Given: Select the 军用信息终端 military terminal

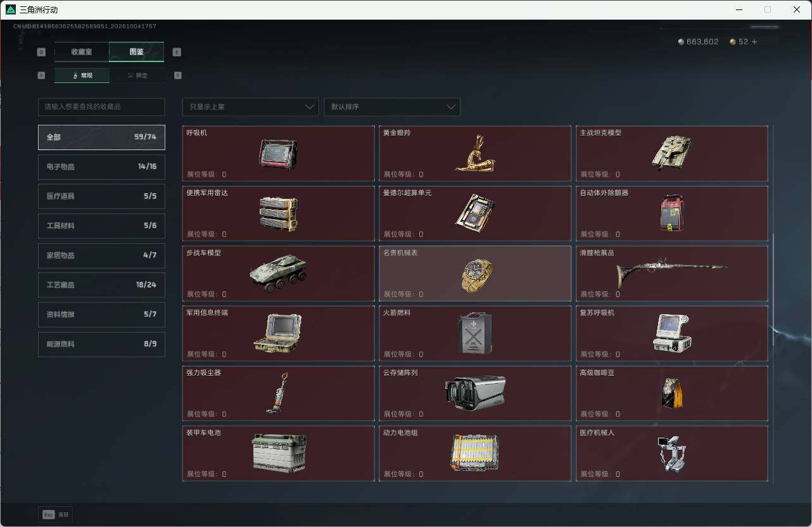Looking at the screenshot, I should tap(278, 333).
